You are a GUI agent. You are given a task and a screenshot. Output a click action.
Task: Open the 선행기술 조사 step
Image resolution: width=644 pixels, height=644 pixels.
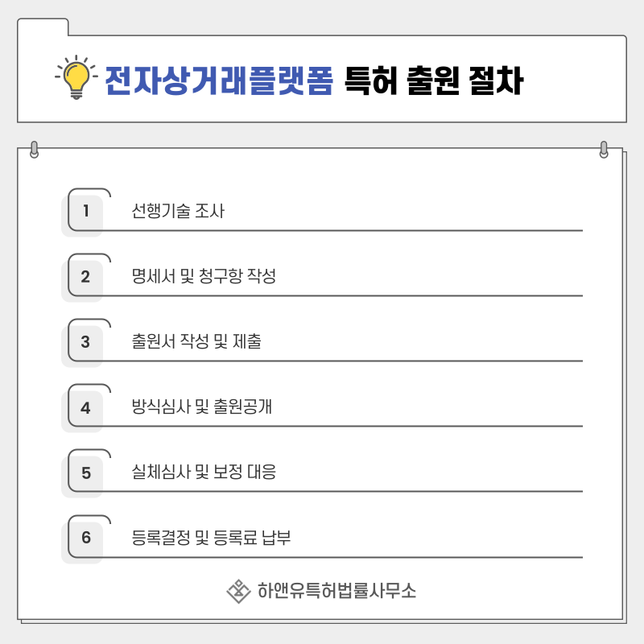coord(178,211)
